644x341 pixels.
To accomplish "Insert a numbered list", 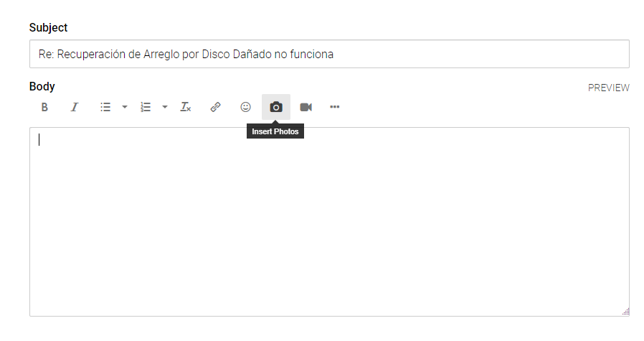I will click(x=146, y=108).
